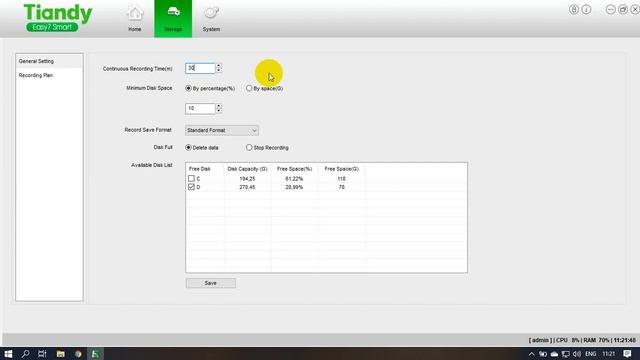The width and height of the screenshot is (640, 360).
Task: Click the ENG language indicator
Action: (x=591, y=354)
